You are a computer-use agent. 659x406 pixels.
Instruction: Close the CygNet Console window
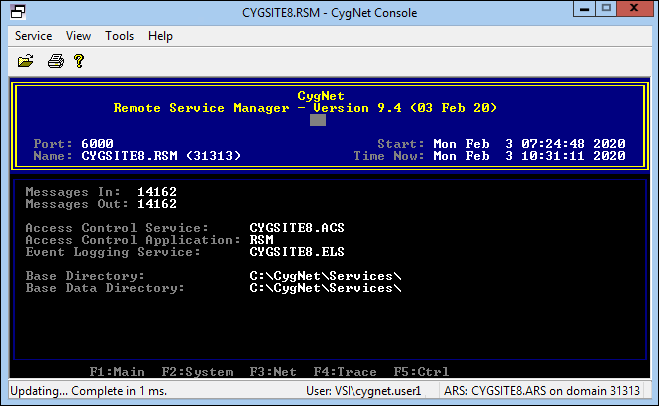pos(634,9)
